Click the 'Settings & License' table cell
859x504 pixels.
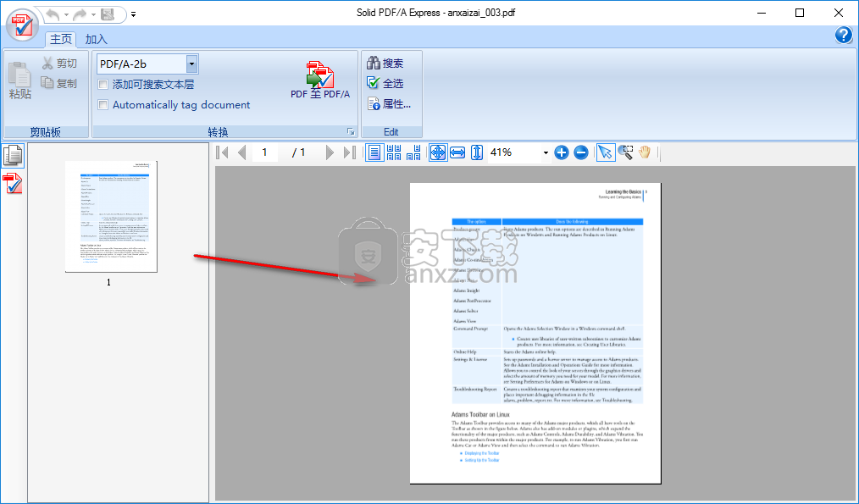pyautogui.click(x=470, y=359)
